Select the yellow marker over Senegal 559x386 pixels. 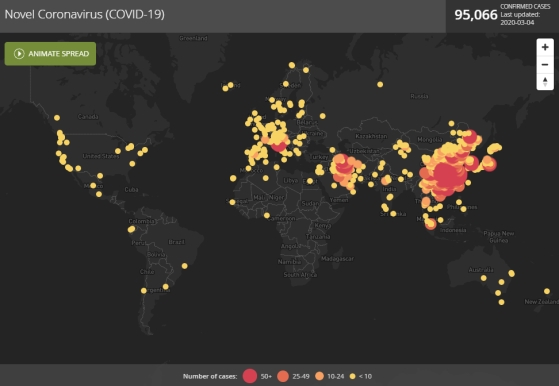[232, 202]
